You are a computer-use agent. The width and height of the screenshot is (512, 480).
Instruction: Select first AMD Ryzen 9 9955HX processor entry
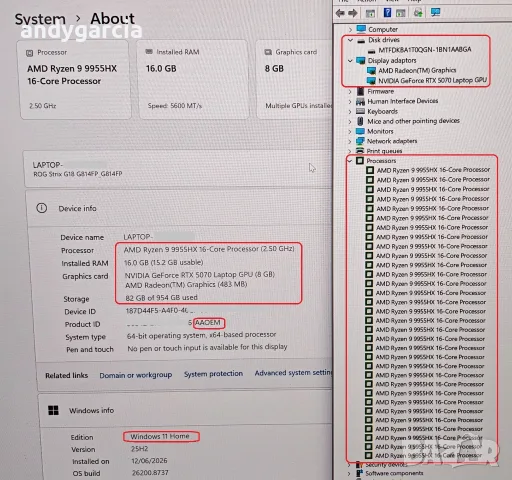(428, 170)
